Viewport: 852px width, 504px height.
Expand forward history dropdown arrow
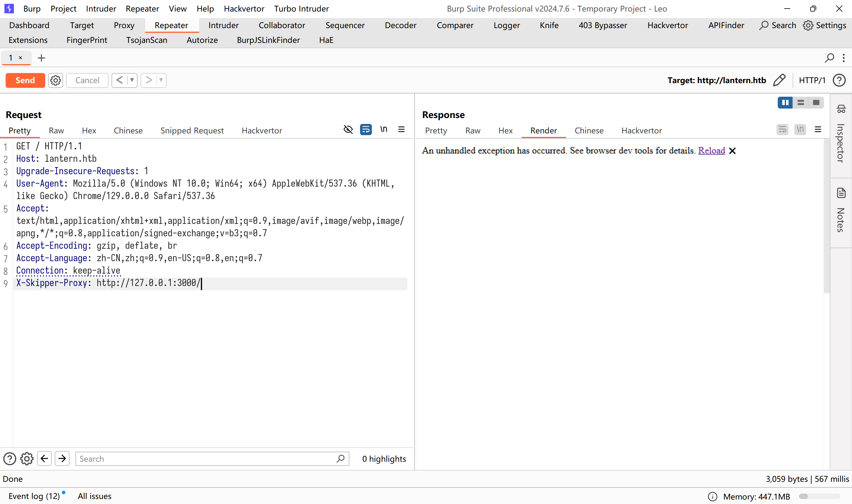(161, 80)
